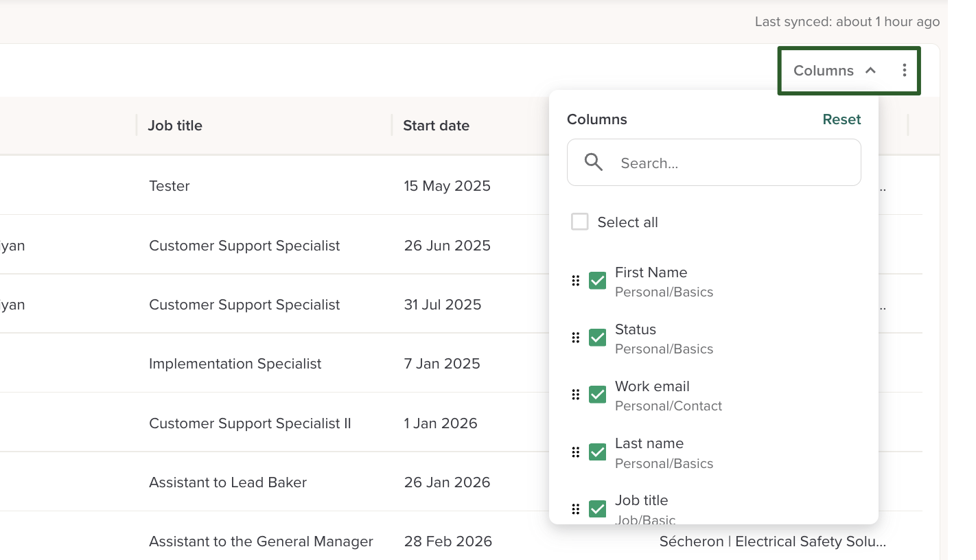
Task: Untick the Last name column checkbox
Action: tap(598, 452)
